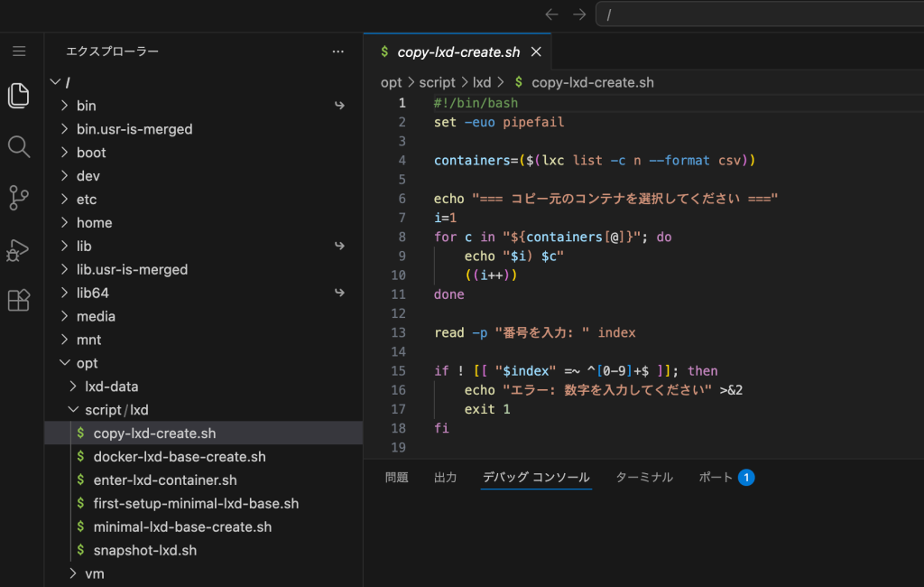Open the Search view icon

[19, 146]
